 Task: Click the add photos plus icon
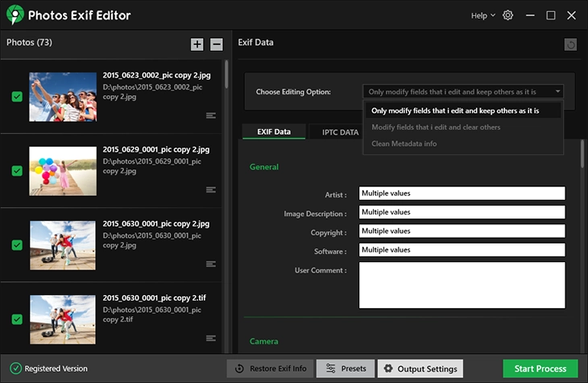click(x=197, y=44)
